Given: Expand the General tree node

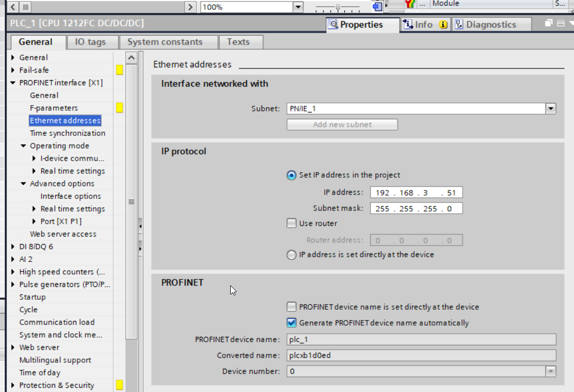Looking at the screenshot, I should click(13, 57).
